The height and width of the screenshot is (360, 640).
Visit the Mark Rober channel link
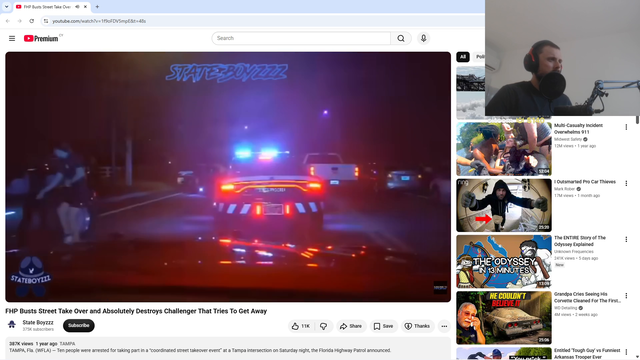[564, 189]
